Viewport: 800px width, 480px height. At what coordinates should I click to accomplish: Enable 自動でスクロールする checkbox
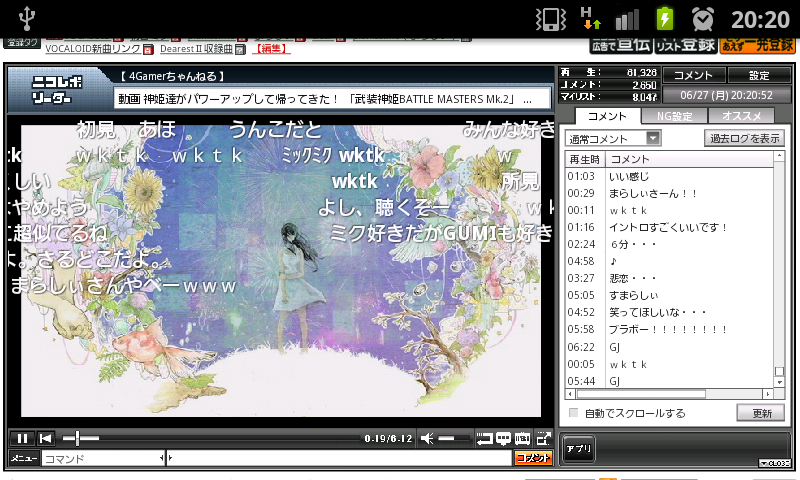coord(573,413)
